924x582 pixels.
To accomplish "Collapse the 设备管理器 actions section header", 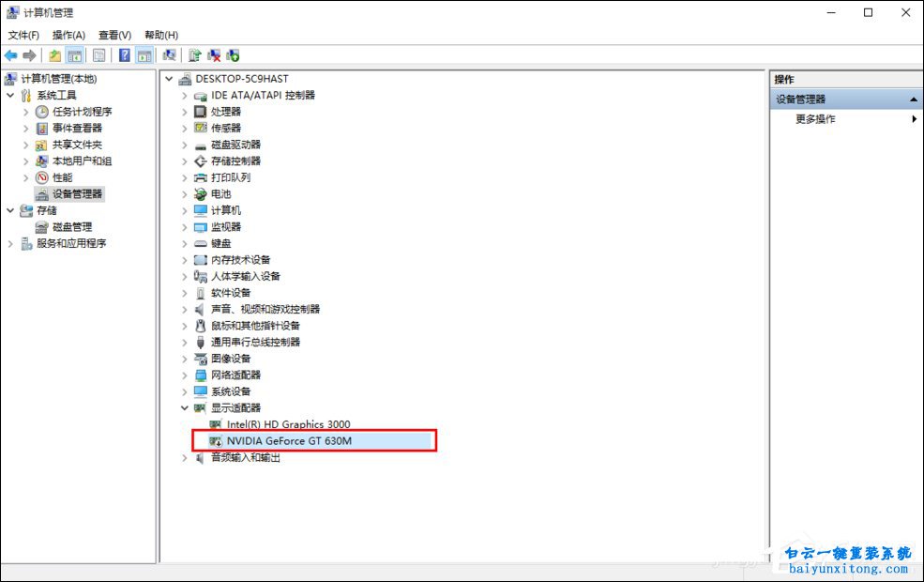I will click(913, 100).
